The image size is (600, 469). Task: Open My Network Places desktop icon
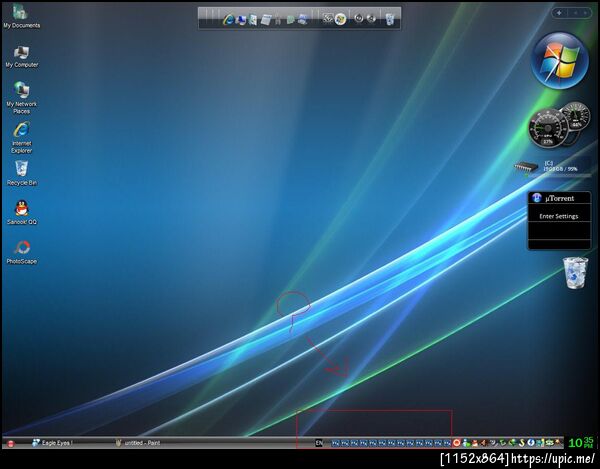[21, 97]
